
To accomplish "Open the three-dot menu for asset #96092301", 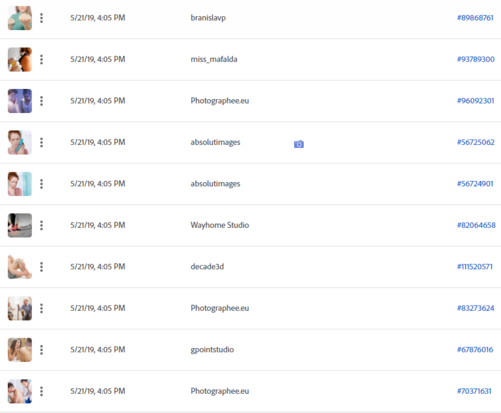I will tap(41, 101).
